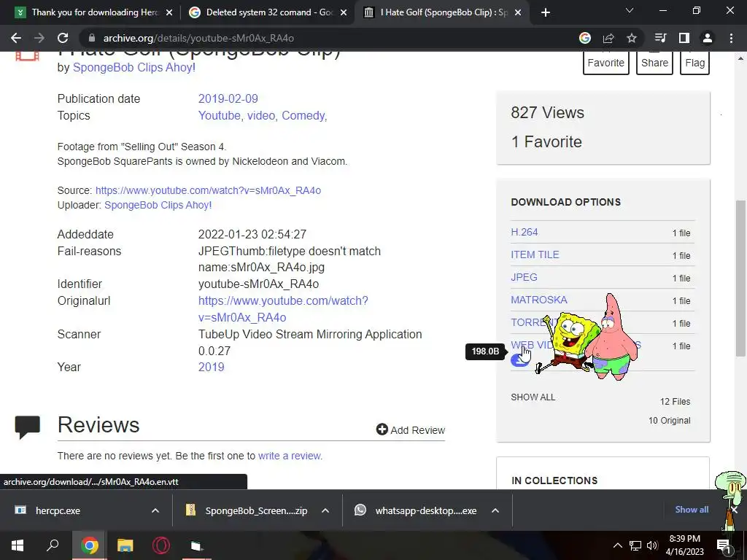Open the downloaded hercpc.exe file
The image size is (747, 560).
pos(57,510)
